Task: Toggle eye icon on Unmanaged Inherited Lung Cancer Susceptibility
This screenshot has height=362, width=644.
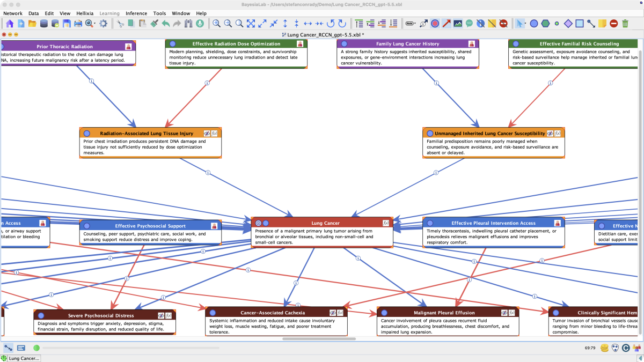Action: (550, 133)
